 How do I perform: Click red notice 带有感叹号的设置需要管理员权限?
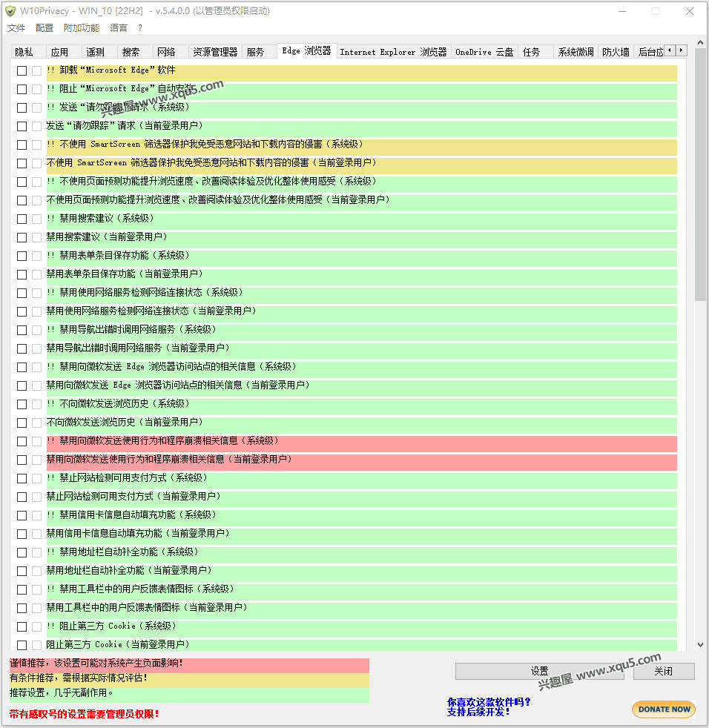[x=84, y=714]
